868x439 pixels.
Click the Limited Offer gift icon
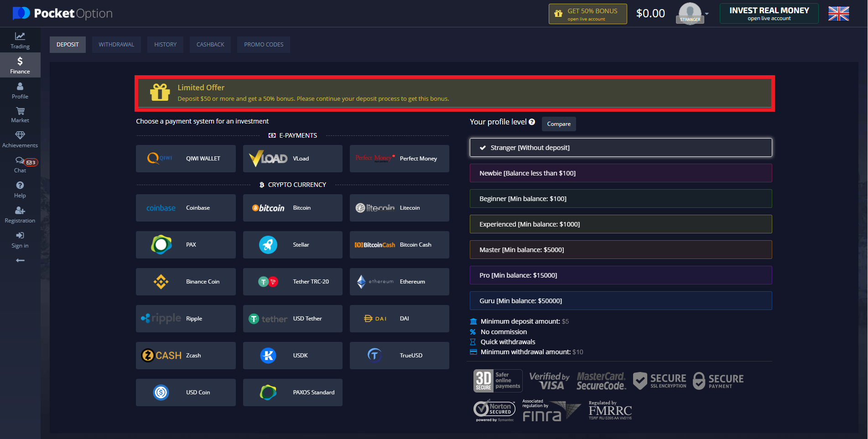160,92
